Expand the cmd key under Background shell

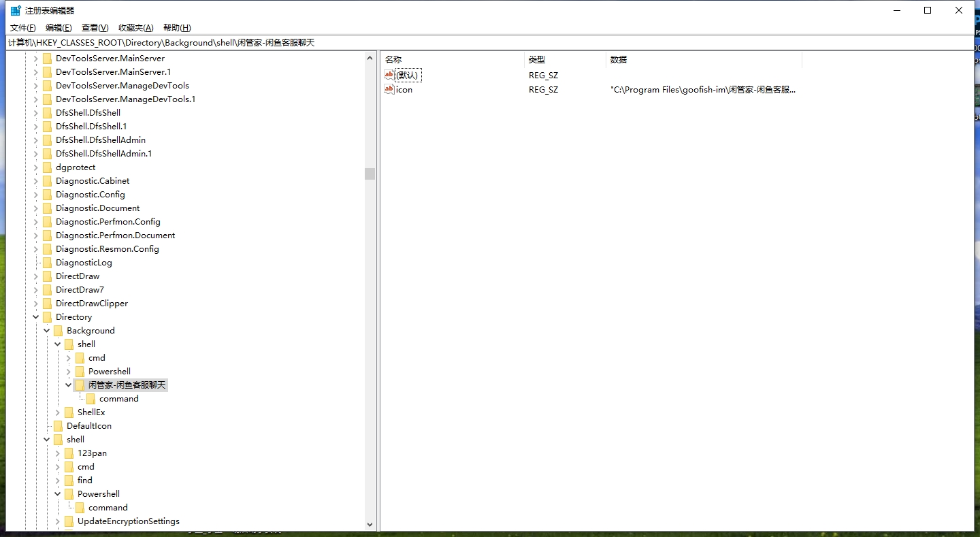(69, 358)
